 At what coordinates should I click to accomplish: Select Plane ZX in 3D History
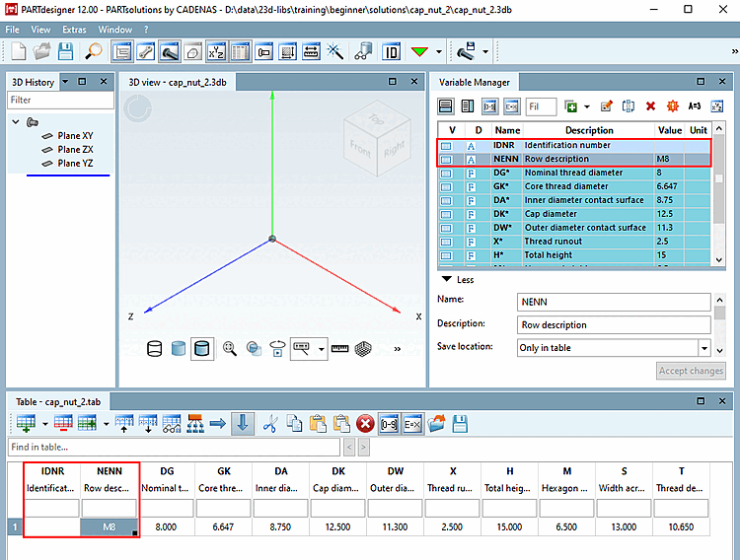(x=75, y=150)
